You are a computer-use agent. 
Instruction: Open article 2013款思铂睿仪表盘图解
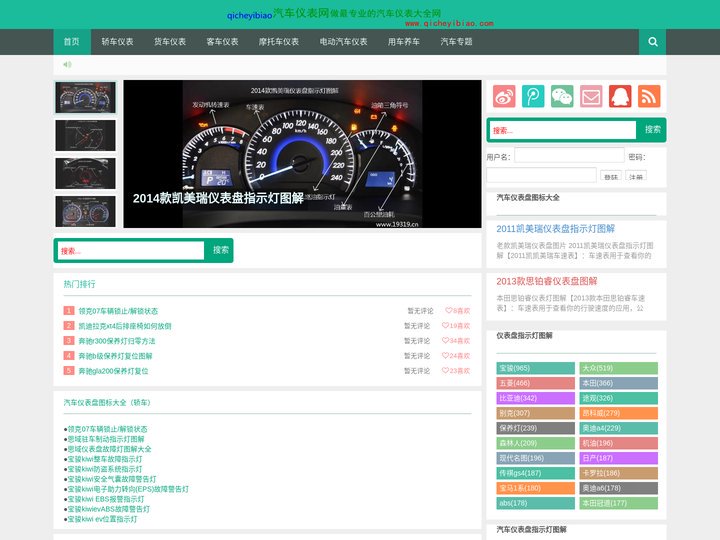coord(547,281)
